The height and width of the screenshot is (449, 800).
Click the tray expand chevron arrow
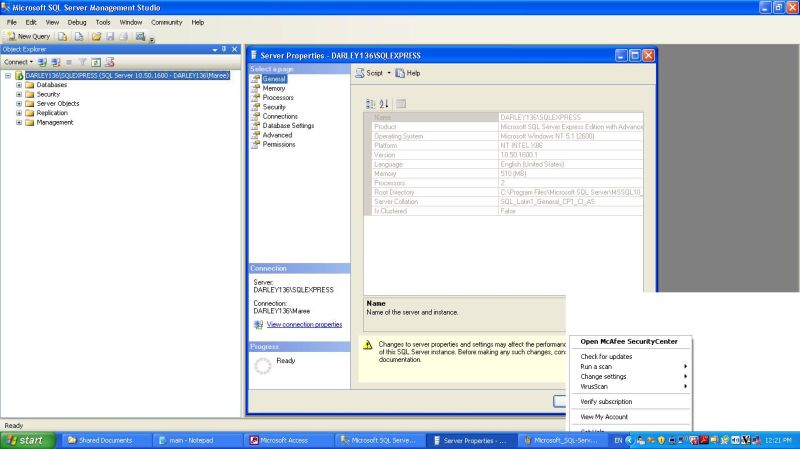(629, 440)
